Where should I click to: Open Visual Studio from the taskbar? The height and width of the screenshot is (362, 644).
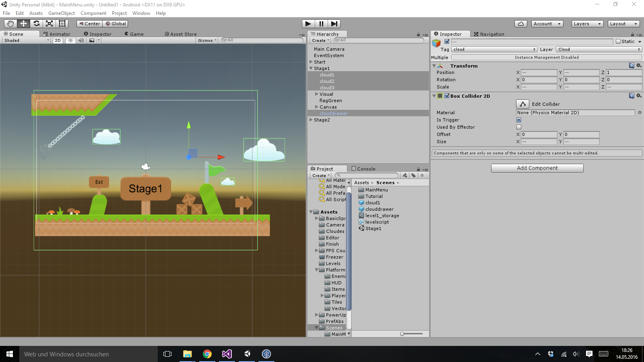(x=227, y=354)
